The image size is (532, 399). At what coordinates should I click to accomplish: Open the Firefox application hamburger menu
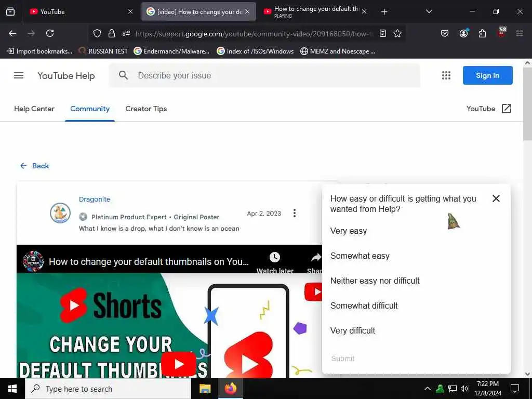click(x=520, y=33)
